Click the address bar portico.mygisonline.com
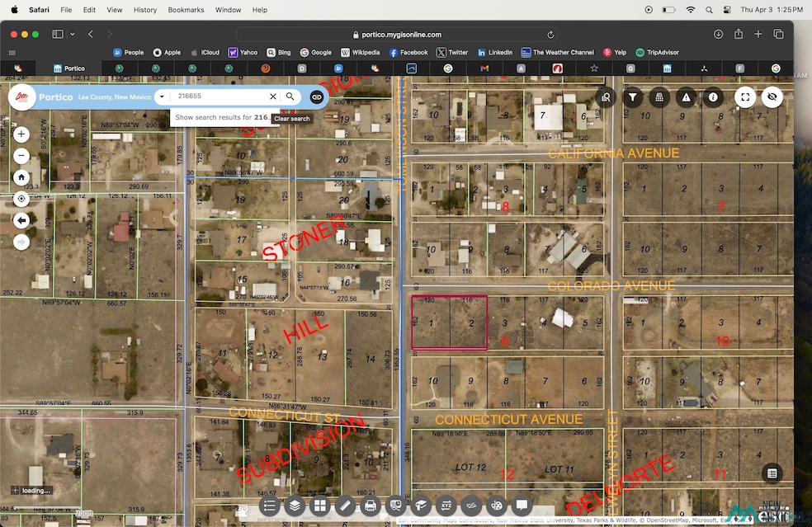This screenshot has width=812, height=527. (x=397, y=35)
